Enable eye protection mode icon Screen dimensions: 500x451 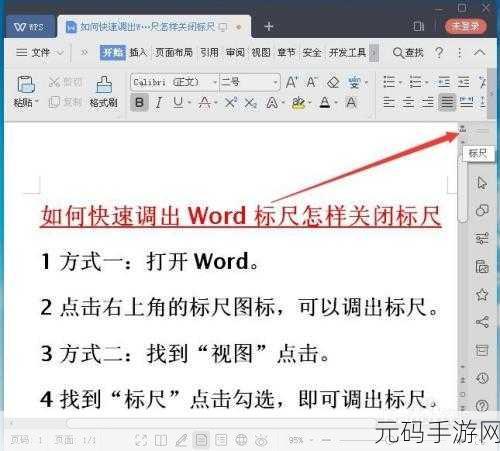[261, 440]
